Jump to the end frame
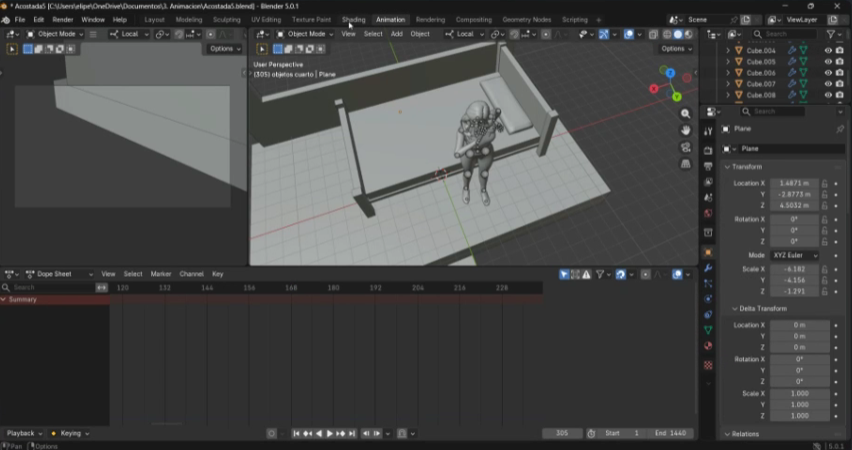The height and width of the screenshot is (450, 852). click(353, 433)
